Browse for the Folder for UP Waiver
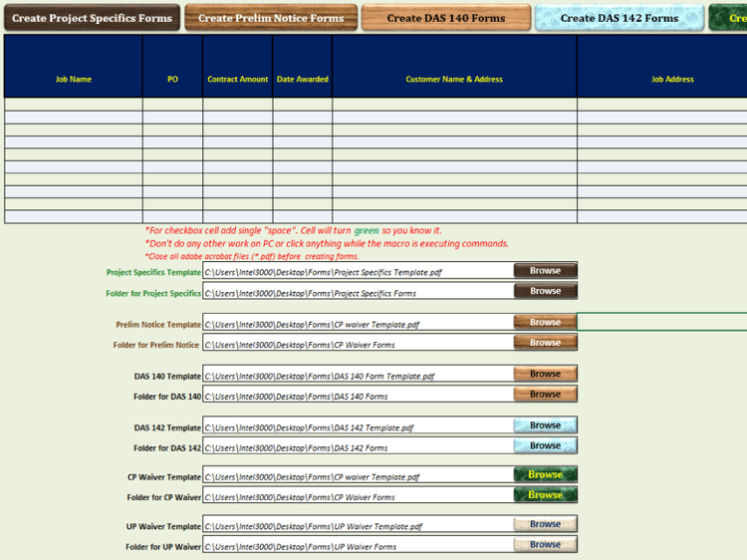 [x=546, y=544]
